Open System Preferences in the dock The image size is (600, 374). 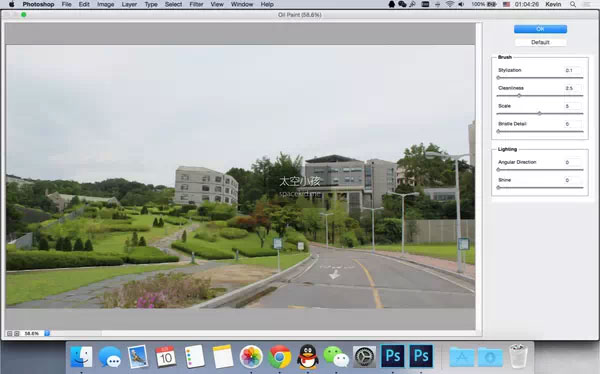[x=364, y=356]
